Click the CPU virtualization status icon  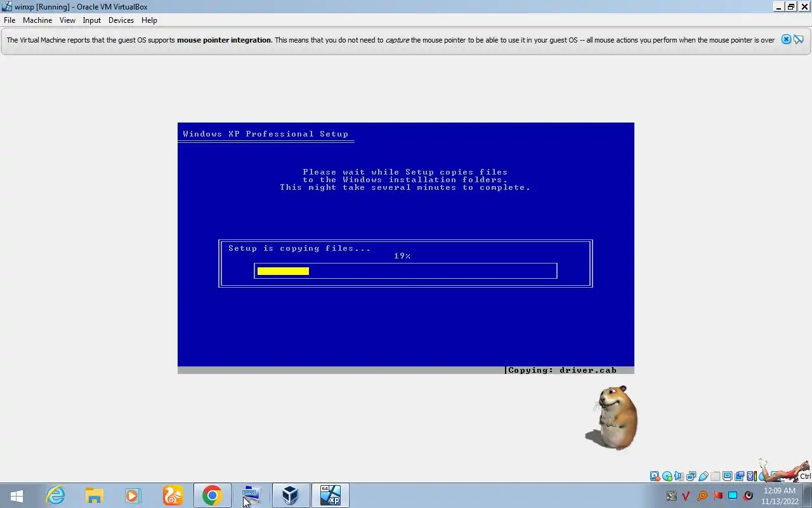point(752,476)
